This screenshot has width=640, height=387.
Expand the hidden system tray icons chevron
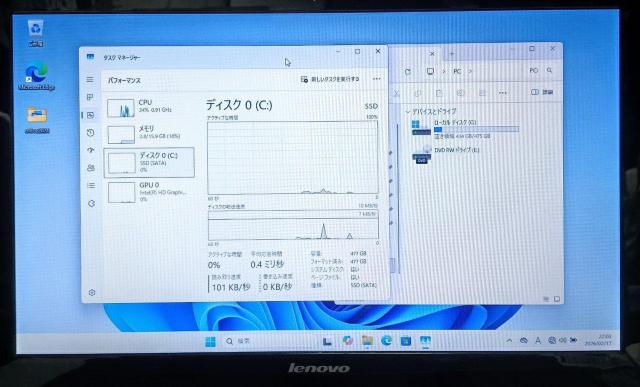point(509,340)
